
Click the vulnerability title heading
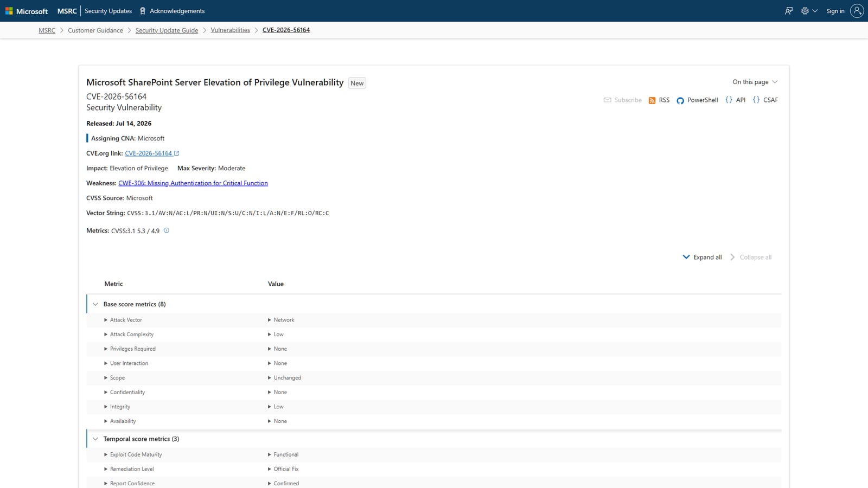pyautogui.click(x=215, y=82)
